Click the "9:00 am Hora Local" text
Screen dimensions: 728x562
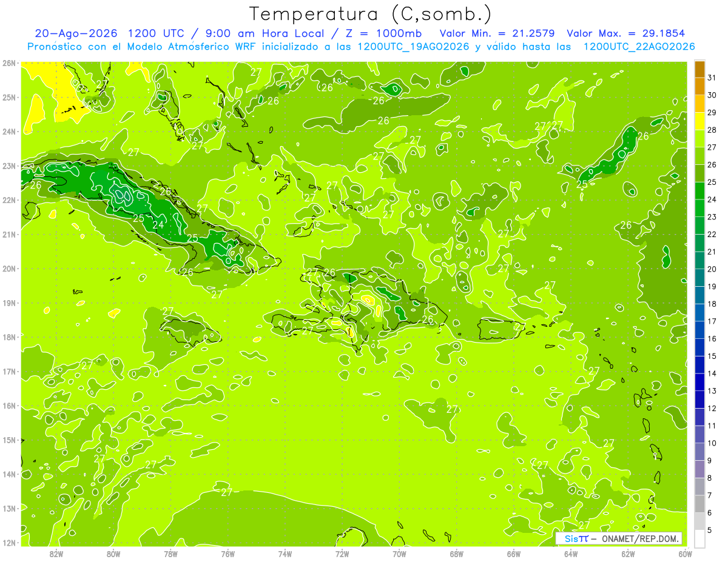pyautogui.click(x=266, y=33)
